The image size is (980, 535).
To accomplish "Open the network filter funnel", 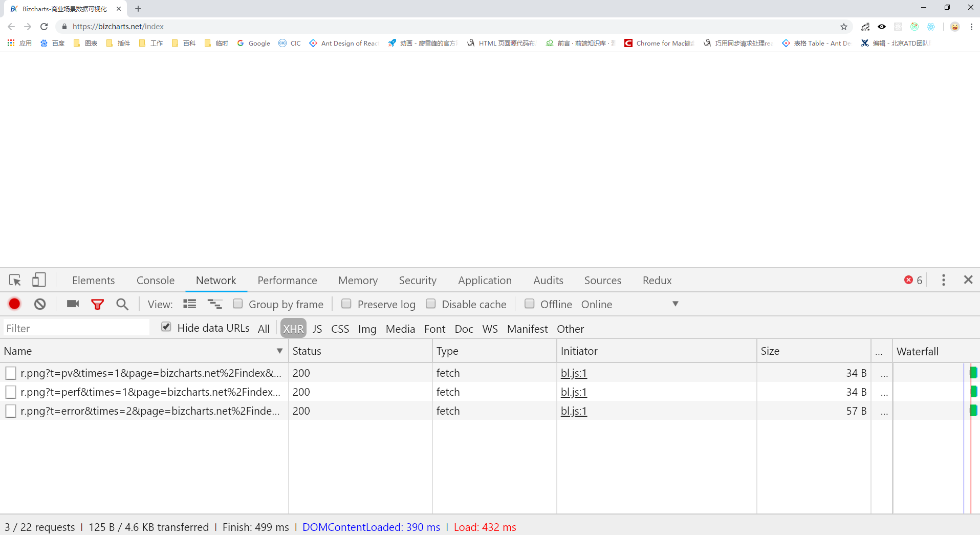I will click(x=97, y=304).
